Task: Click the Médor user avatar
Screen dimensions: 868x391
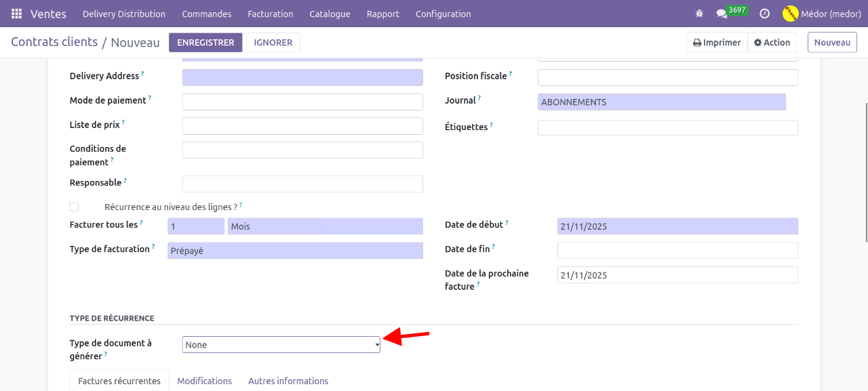Action: tap(790, 14)
